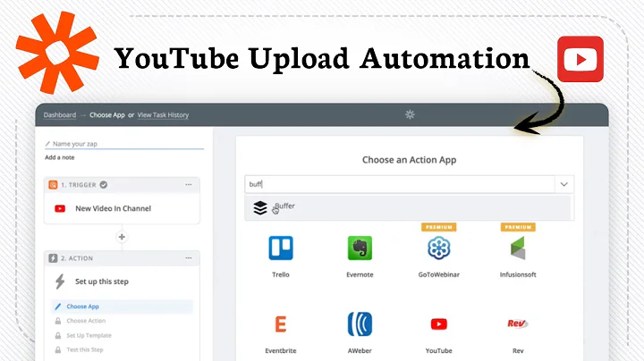644x361 pixels.
Task: Click the 2. ACTION header label
Action: click(77, 258)
